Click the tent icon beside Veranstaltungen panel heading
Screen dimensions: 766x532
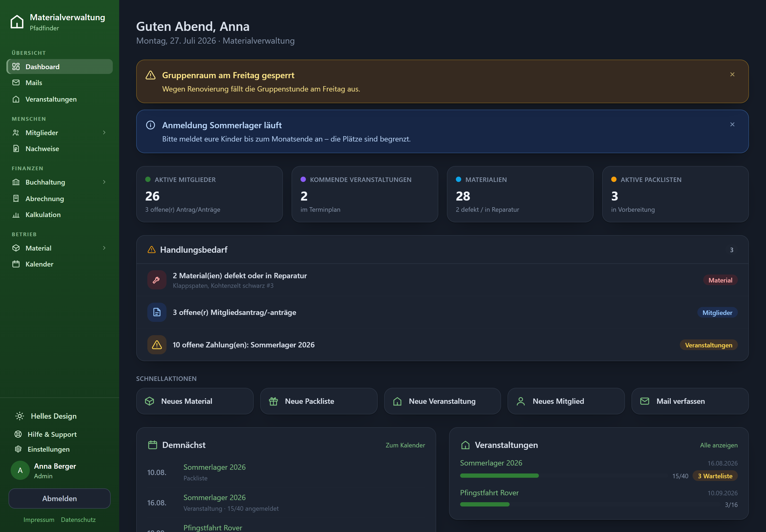coord(465,445)
